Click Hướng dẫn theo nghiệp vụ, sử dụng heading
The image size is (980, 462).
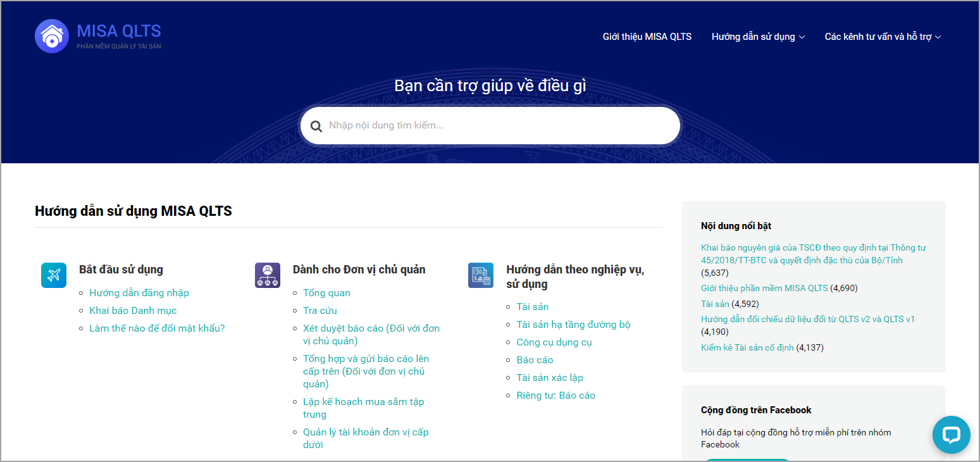pos(575,277)
